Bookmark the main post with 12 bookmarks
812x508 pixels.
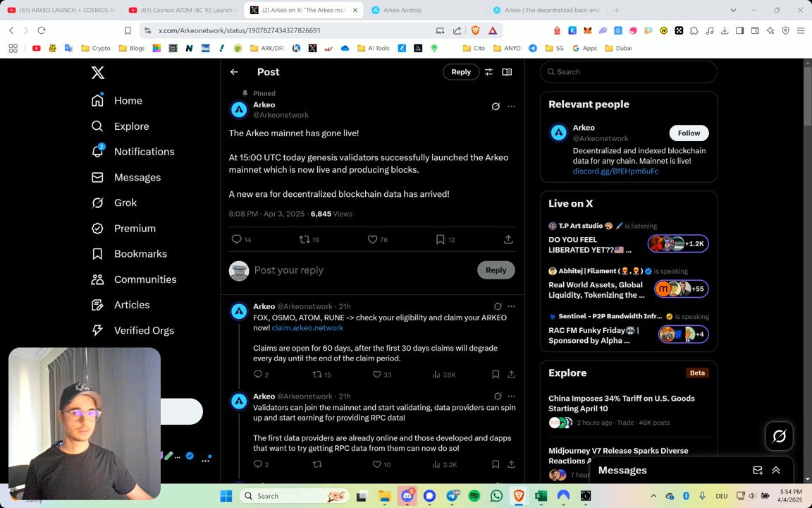(445, 239)
